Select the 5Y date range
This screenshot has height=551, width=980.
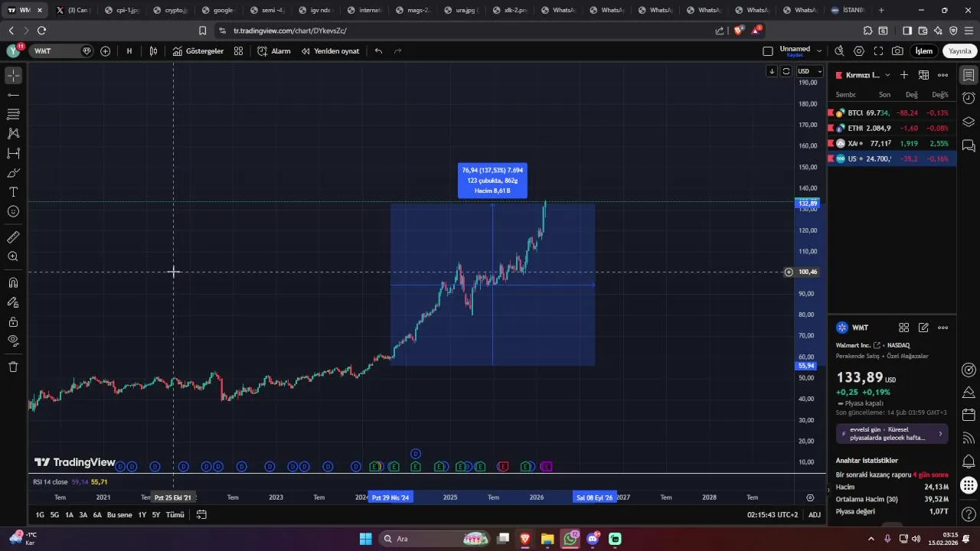155,515
